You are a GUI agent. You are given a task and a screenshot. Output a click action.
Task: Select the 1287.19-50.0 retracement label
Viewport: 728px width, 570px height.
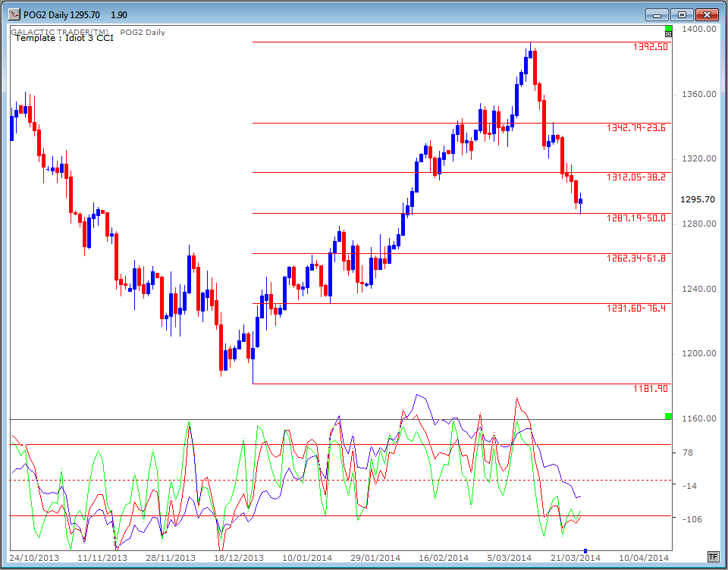click(636, 218)
